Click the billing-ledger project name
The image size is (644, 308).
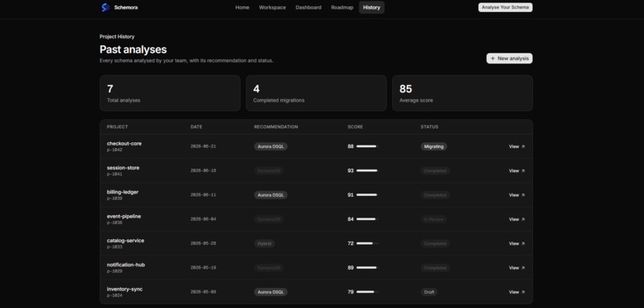click(x=122, y=192)
